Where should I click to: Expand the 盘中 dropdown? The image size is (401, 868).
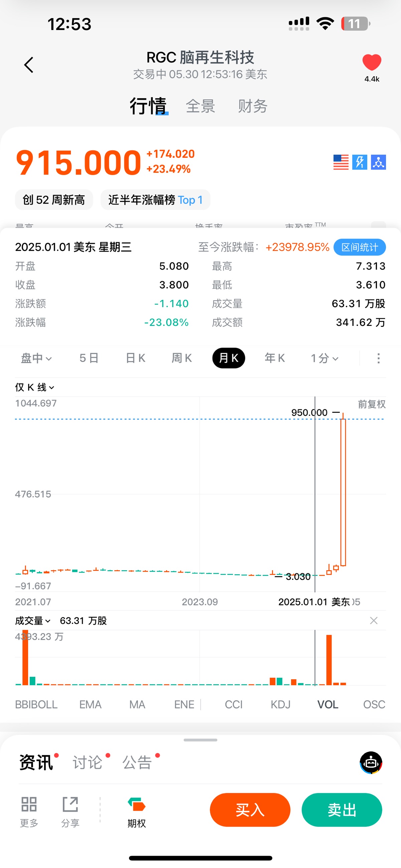click(x=36, y=358)
